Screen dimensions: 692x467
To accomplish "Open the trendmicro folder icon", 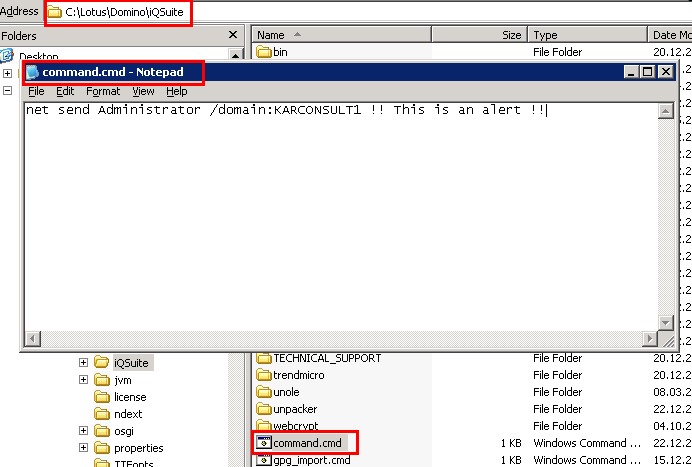I will click(x=265, y=375).
